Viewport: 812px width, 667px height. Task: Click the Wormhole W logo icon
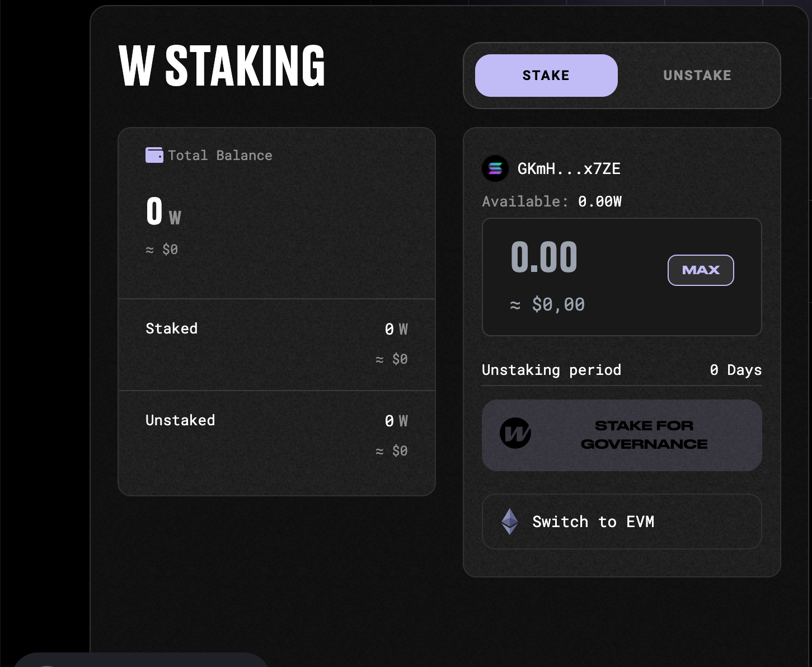click(x=515, y=433)
